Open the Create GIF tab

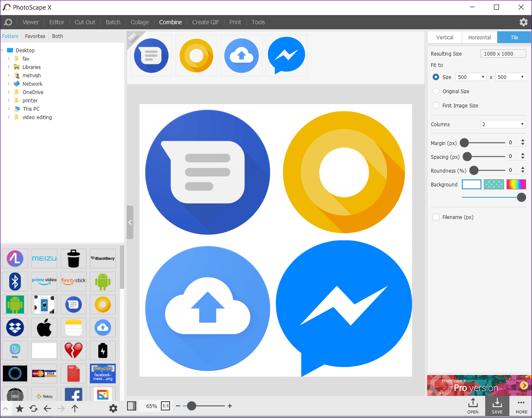tap(206, 22)
